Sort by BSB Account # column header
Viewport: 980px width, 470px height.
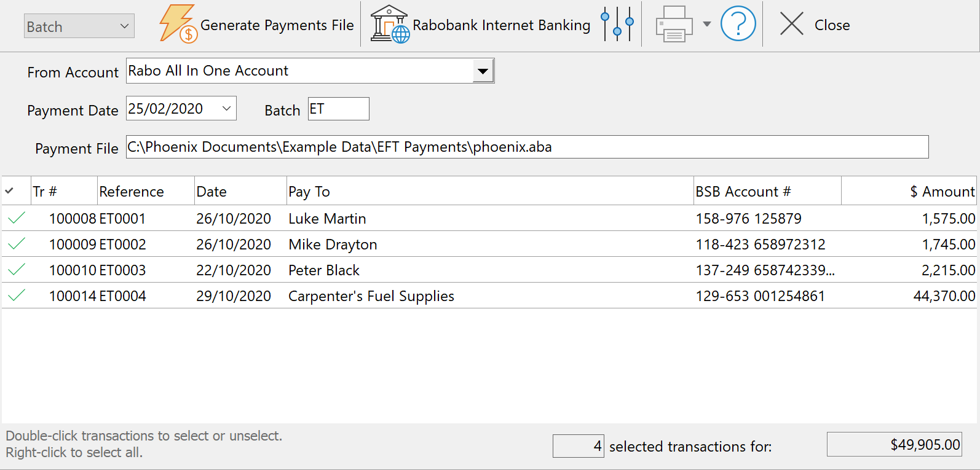coord(767,191)
